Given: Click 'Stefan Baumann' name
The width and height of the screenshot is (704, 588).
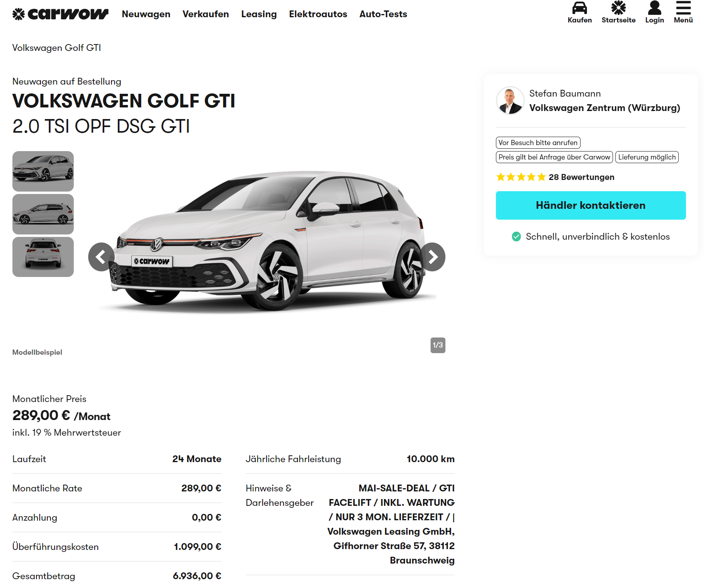Looking at the screenshot, I should (565, 93).
